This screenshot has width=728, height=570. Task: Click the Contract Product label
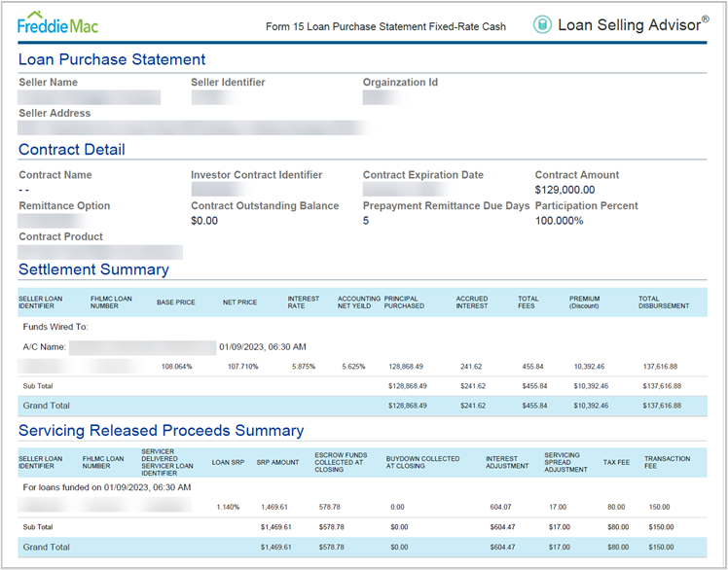[60, 236]
